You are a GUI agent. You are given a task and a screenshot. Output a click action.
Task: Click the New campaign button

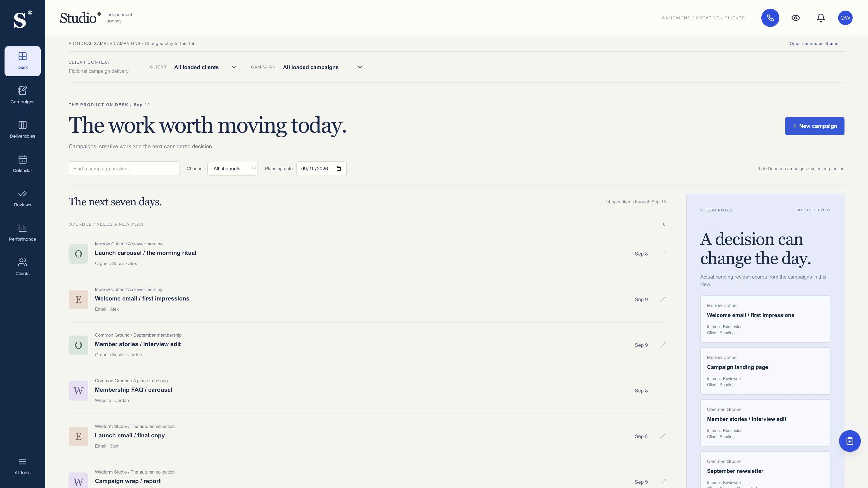point(814,126)
